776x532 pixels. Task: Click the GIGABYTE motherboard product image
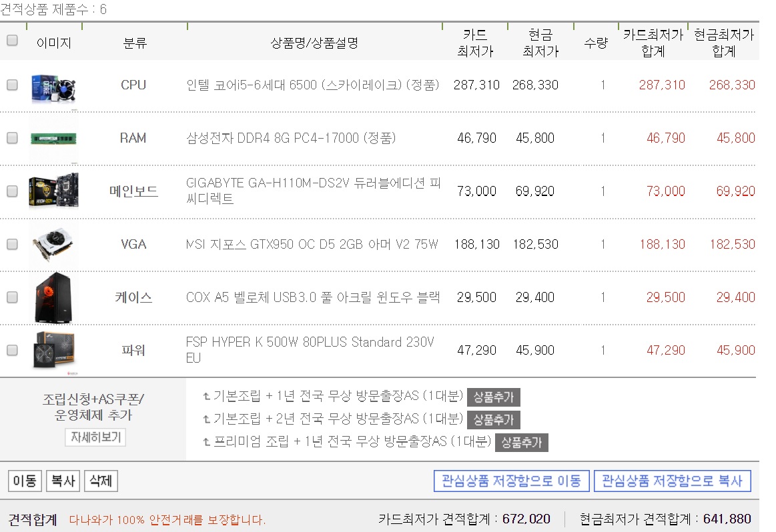tap(53, 191)
